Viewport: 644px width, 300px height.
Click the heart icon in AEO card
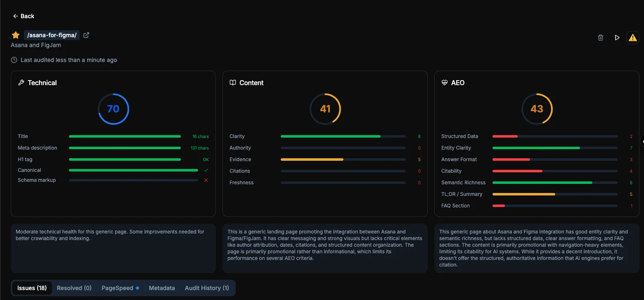(x=445, y=83)
